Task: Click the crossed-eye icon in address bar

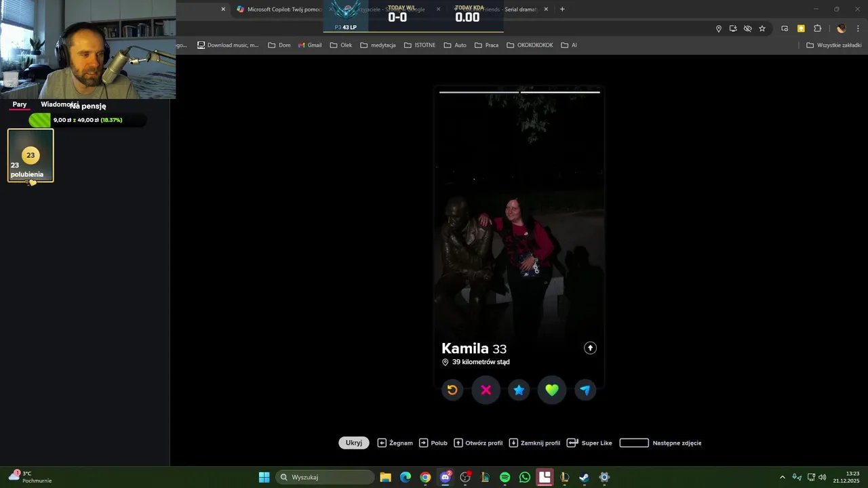Action: click(747, 28)
